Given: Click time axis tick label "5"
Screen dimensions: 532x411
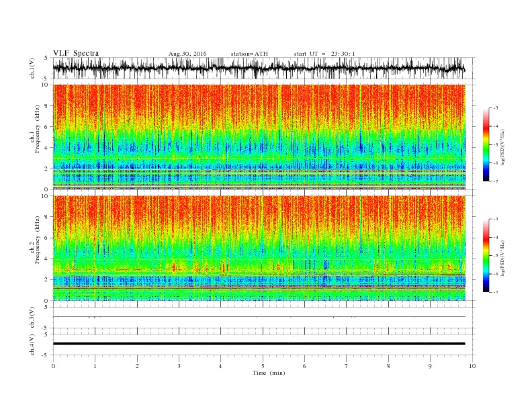Looking at the screenshot, I should [x=263, y=366].
